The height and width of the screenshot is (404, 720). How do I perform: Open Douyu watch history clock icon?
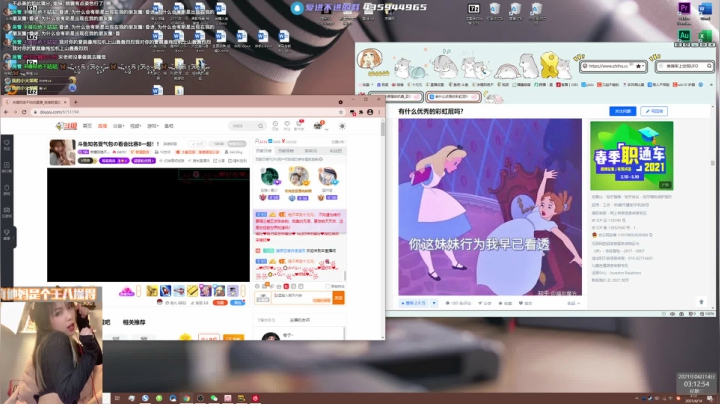tap(275, 125)
